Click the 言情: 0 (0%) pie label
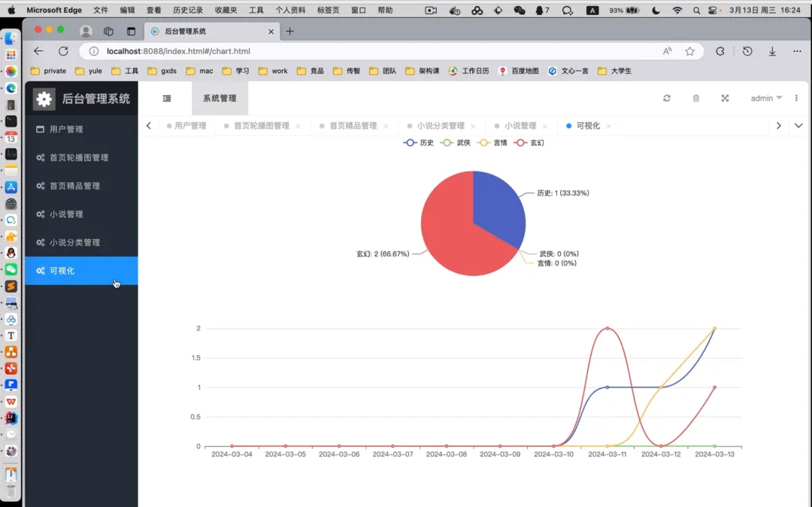812x507 pixels. (556, 263)
